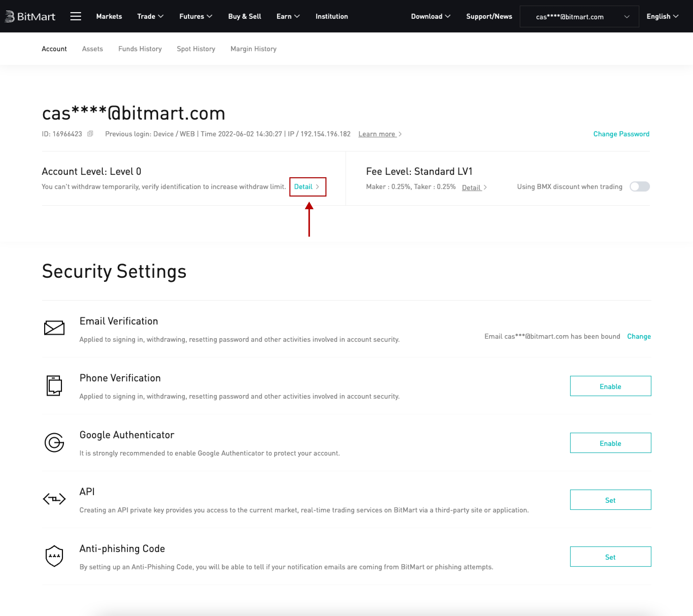Click the Google Authenticator G icon
Viewport: 693px width, 616px height.
tap(54, 442)
